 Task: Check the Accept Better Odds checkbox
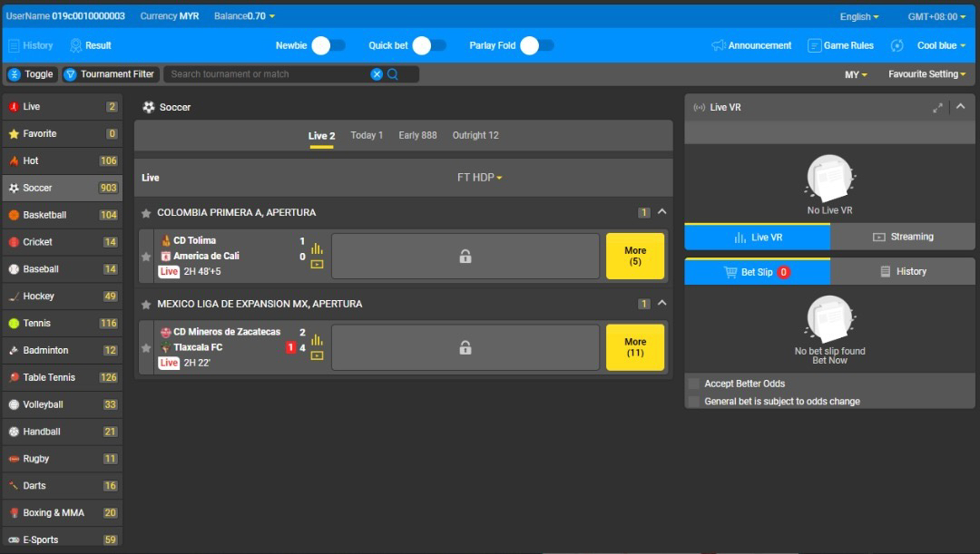click(694, 384)
